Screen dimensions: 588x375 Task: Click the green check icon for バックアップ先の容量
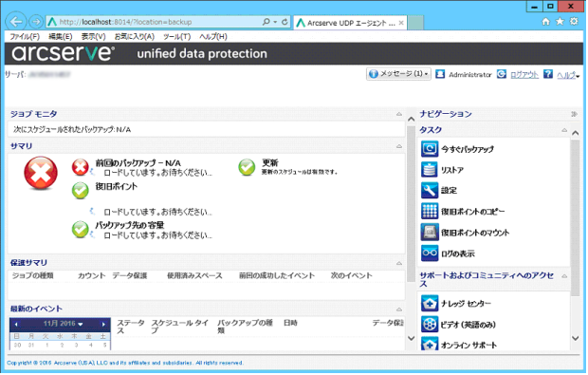(81, 230)
